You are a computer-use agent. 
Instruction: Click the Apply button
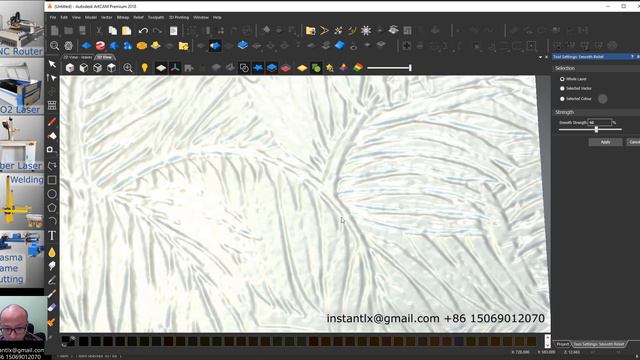tap(605, 142)
